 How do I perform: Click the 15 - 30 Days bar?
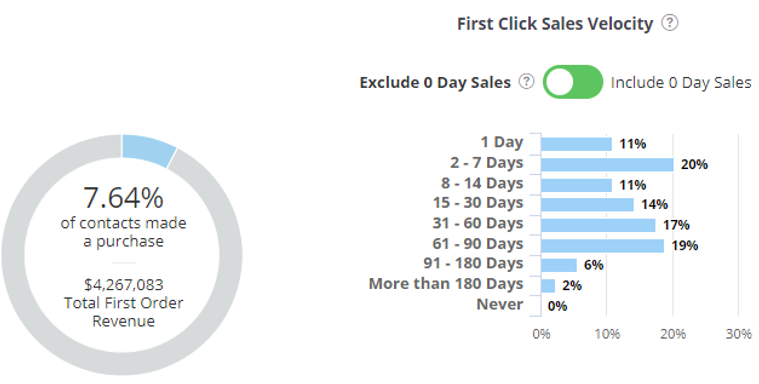point(587,204)
